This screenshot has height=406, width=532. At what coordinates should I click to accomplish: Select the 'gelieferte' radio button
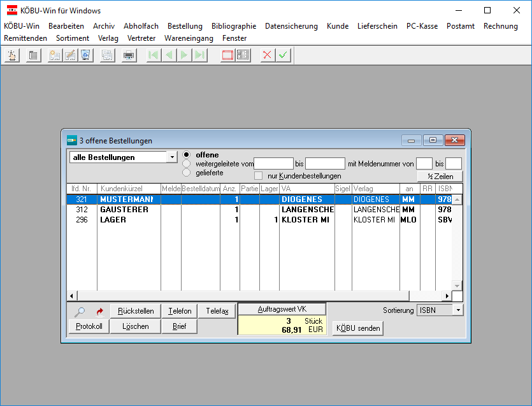186,173
